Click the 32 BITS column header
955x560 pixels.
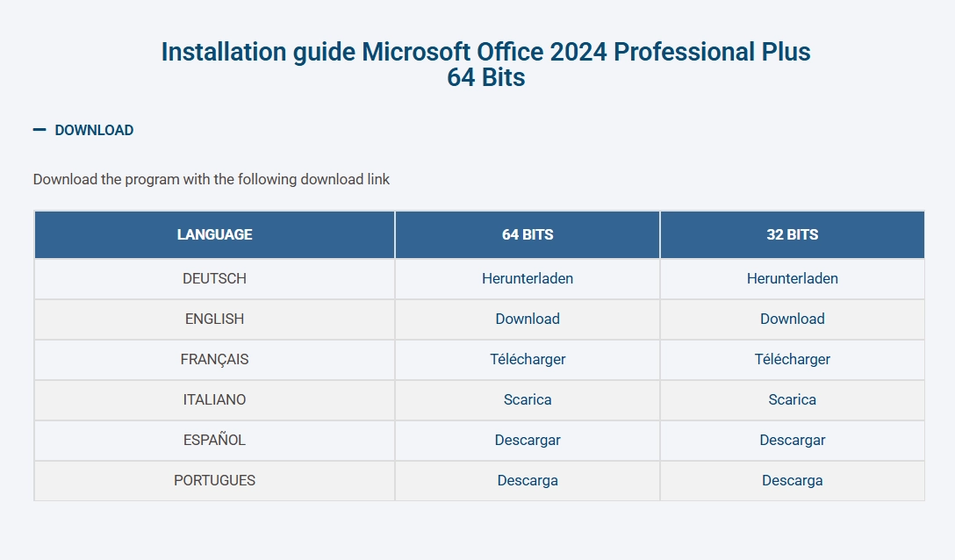pyautogui.click(x=792, y=234)
